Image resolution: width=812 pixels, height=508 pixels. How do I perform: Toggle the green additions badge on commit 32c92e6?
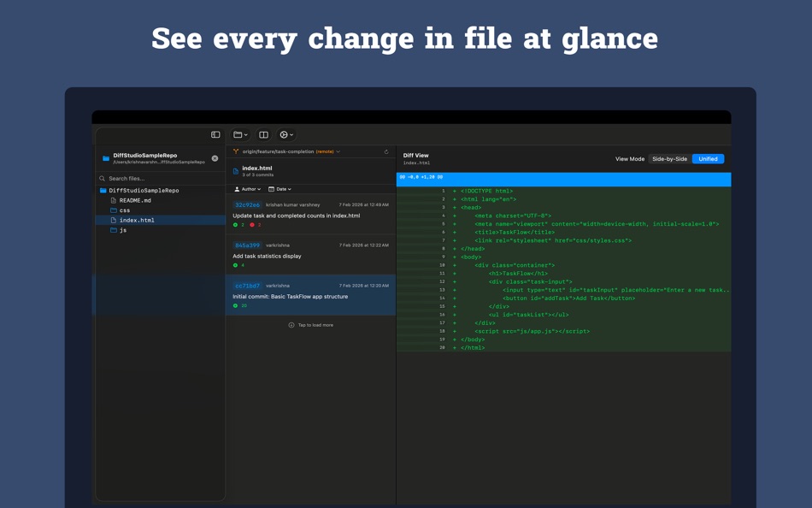coord(236,225)
